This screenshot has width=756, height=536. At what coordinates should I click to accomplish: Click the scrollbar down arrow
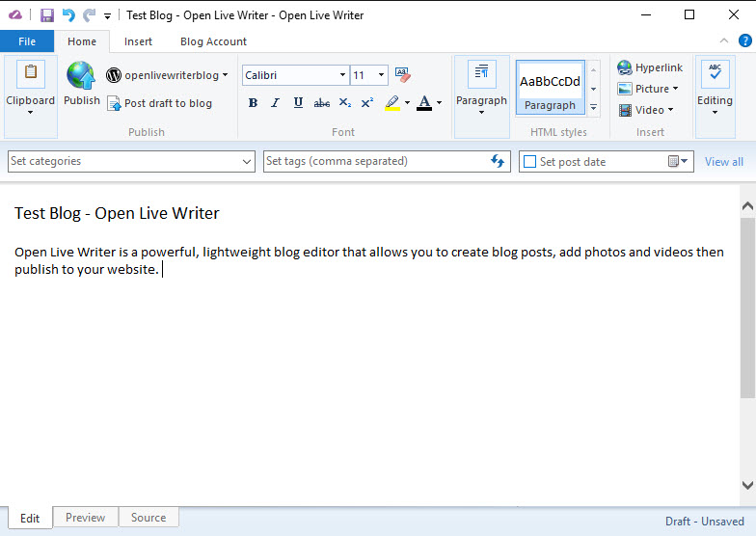tap(747, 485)
